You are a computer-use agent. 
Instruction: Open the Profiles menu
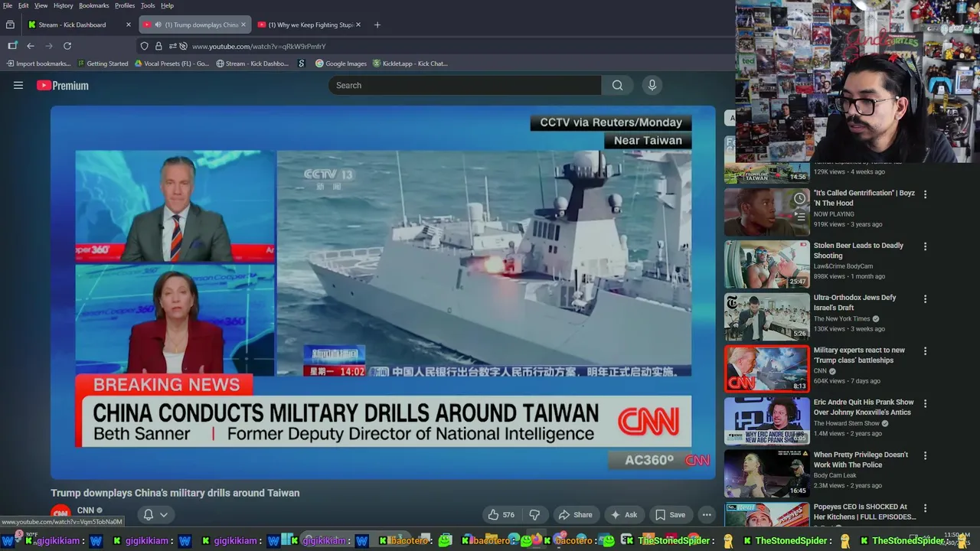click(125, 5)
